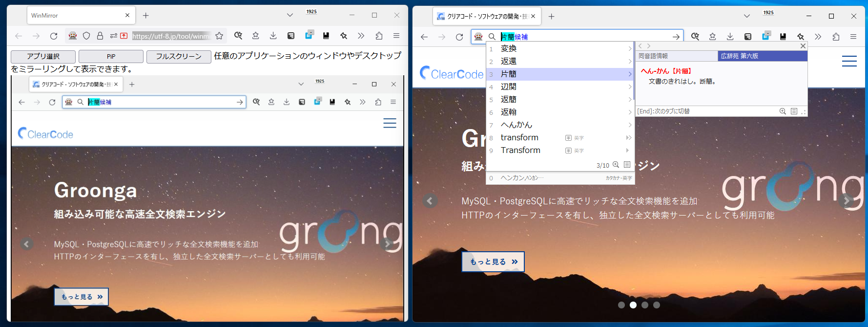Open the Extensions puzzle icon in the right window

point(836,37)
